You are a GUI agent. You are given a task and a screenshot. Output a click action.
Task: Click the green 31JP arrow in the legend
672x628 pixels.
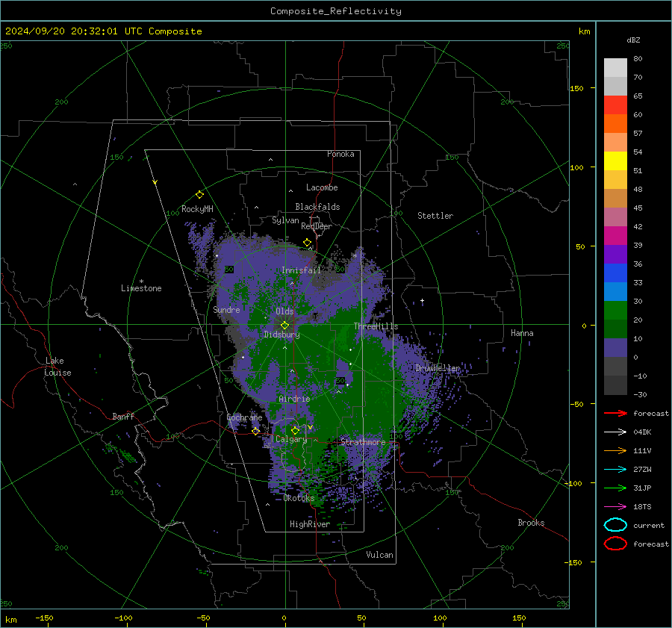pos(615,488)
